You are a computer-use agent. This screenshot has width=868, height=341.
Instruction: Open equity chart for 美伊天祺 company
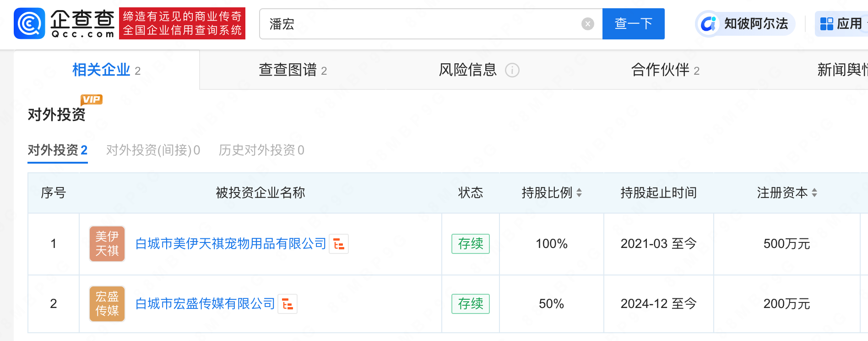click(339, 244)
